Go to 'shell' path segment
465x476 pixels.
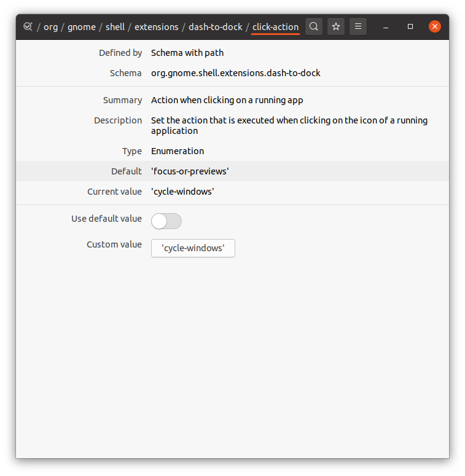click(x=115, y=27)
